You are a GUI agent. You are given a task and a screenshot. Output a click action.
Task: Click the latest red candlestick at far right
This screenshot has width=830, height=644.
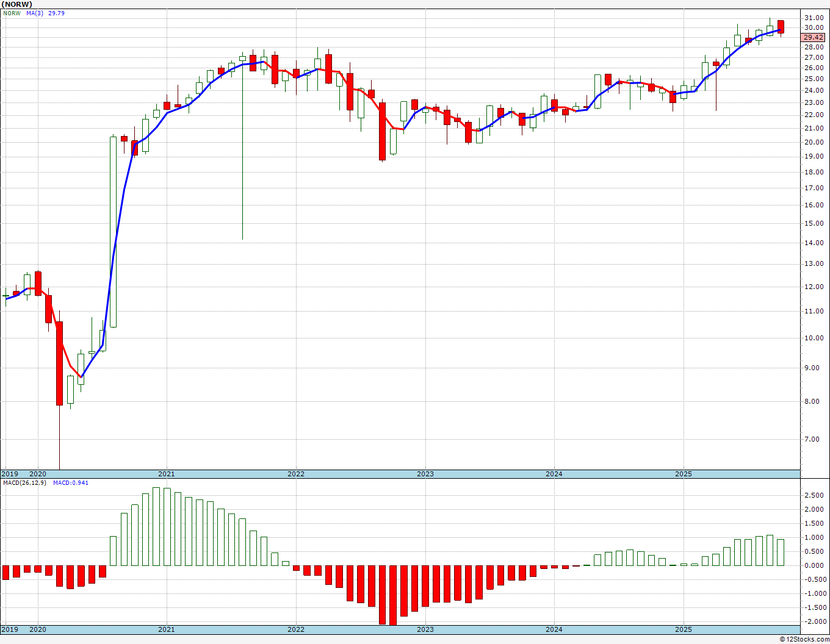(781, 26)
